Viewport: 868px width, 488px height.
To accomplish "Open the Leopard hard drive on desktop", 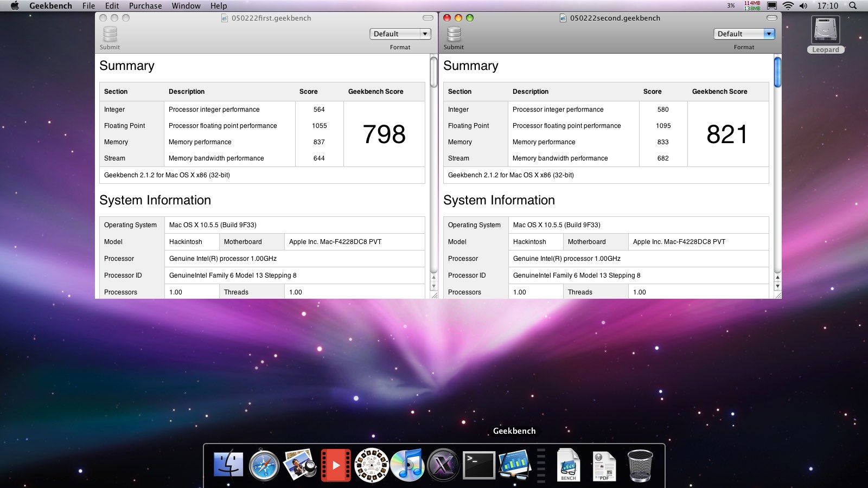I will coord(825,33).
